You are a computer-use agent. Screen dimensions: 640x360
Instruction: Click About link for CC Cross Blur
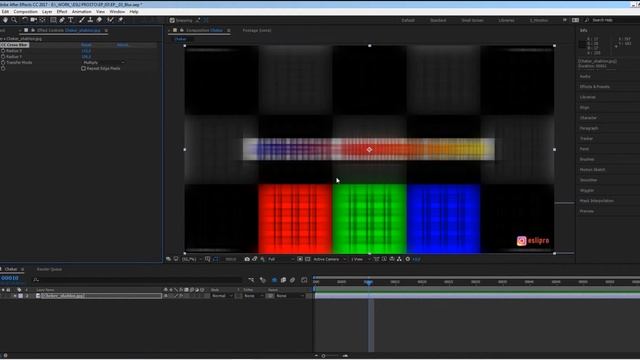click(x=122, y=45)
